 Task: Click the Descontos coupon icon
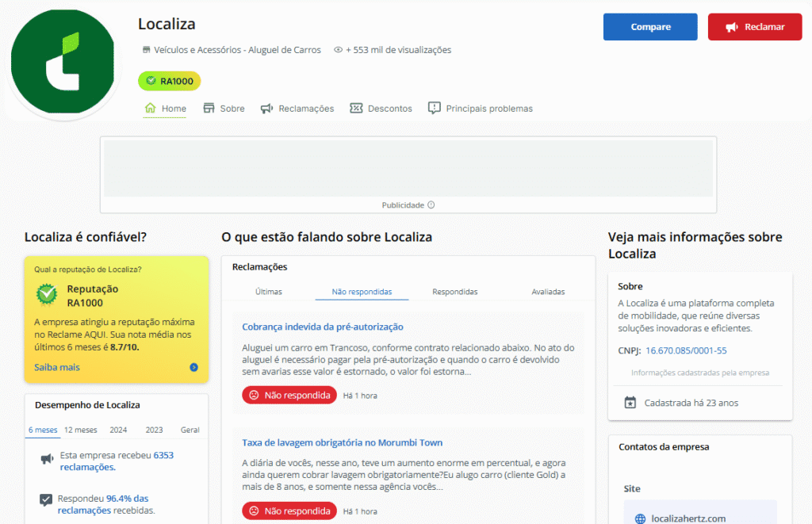pyautogui.click(x=356, y=108)
